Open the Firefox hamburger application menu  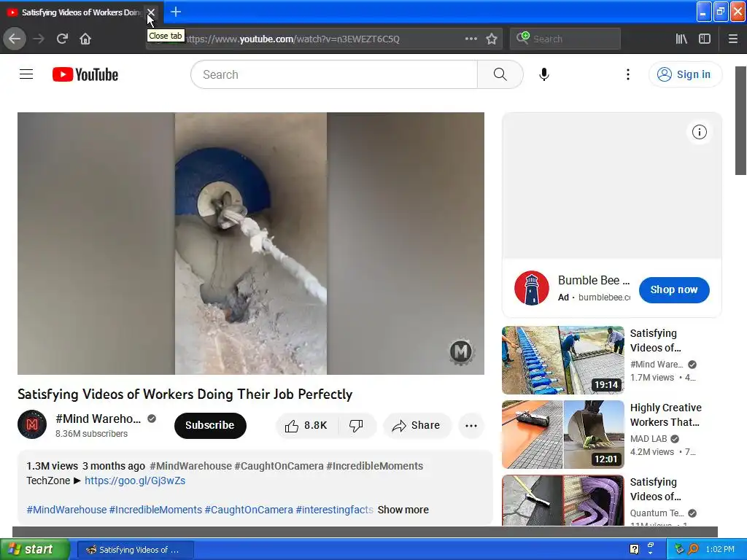(732, 39)
